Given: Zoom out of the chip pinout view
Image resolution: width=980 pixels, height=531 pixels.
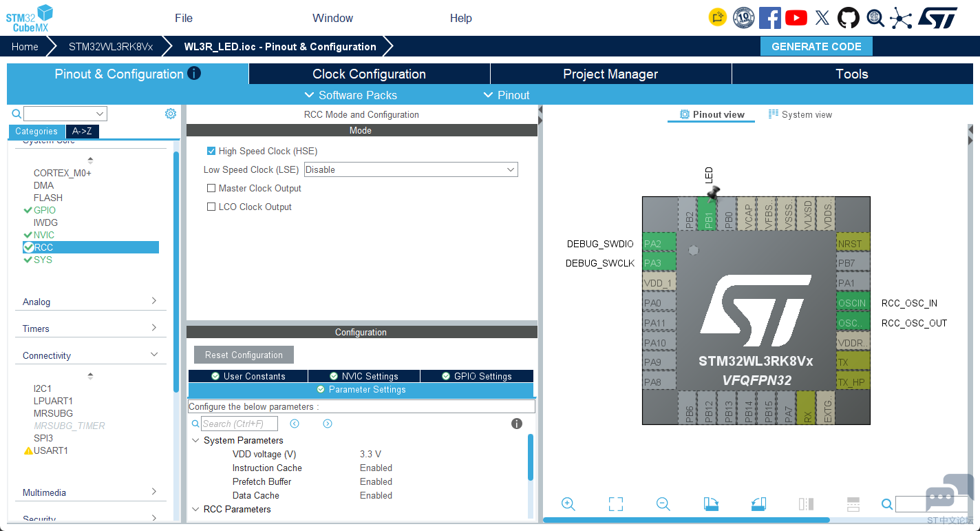Looking at the screenshot, I should 663,504.
